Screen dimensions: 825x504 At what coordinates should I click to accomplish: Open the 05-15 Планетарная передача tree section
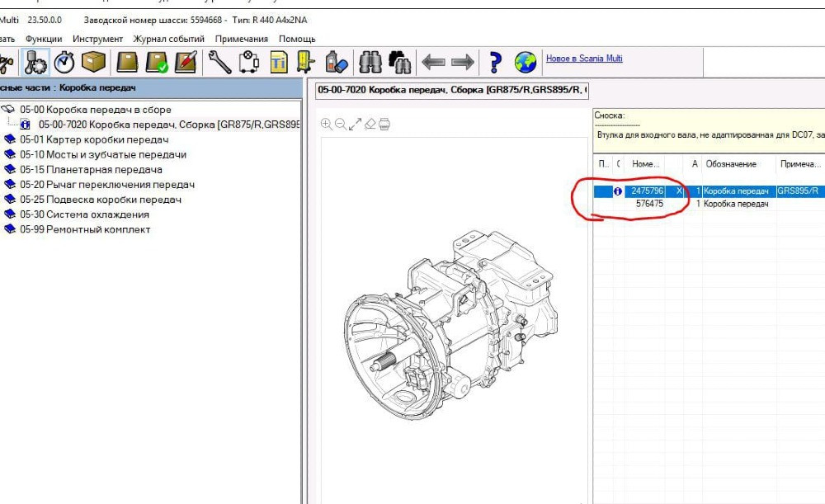91,169
